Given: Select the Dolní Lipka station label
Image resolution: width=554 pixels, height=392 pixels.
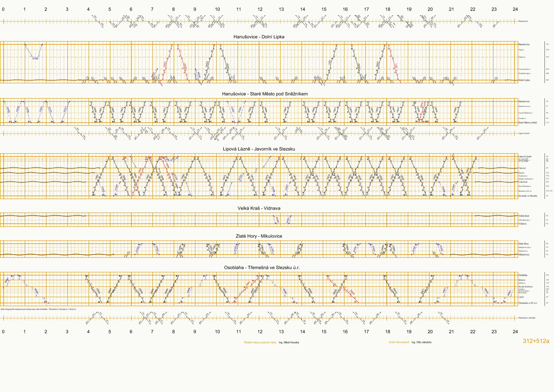Looking at the screenshot, I should [x=524, y=80].
